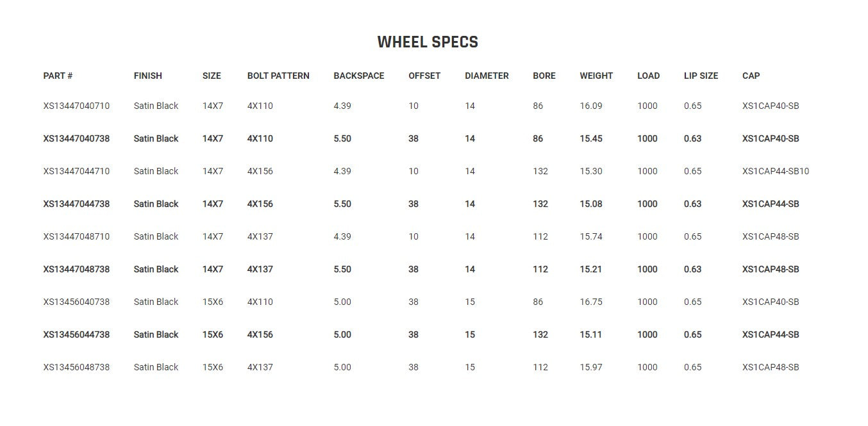Click the LIP SIZE column header
Screen dimensions: 868x426
click(x=701, y=76)
